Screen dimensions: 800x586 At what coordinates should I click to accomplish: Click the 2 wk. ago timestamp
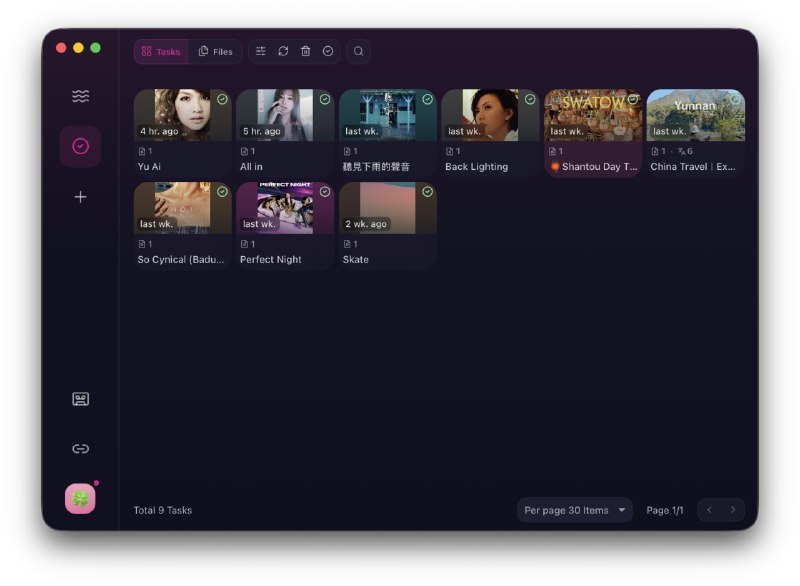coord(366,224)
